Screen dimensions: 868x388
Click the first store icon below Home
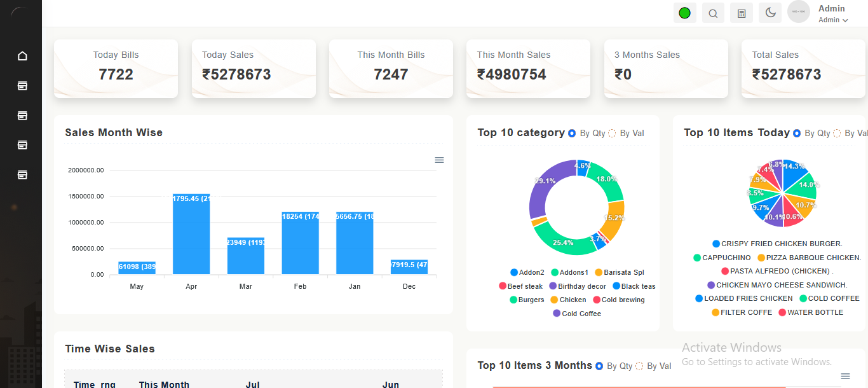(22, 86)
